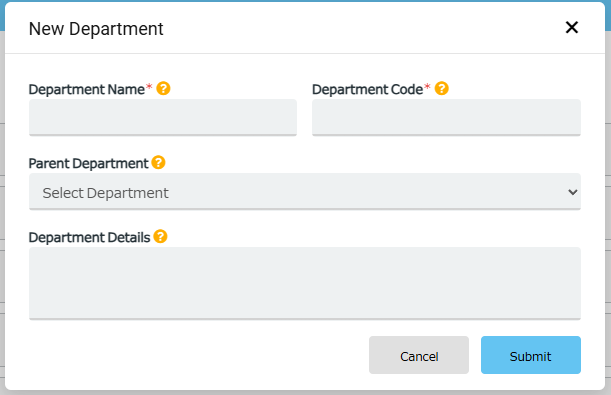Click the red asterisk after Department Name
This screenshot has height=395, width=611.
(149, 86)
